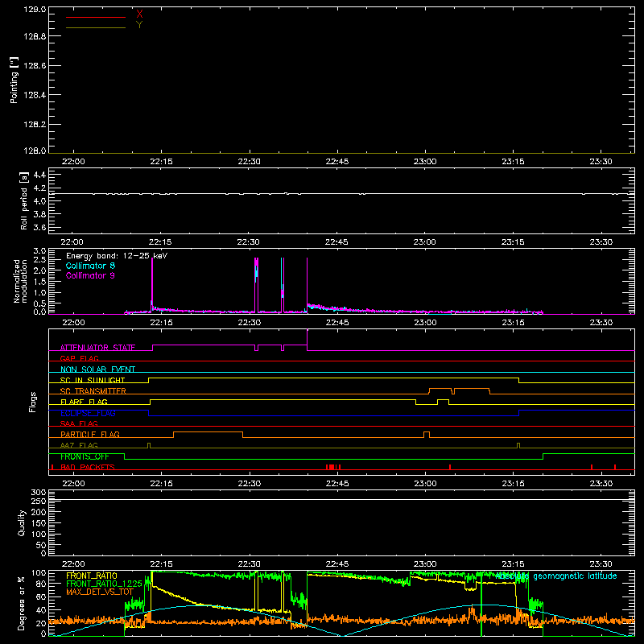Click the 3.6 roll period tick label

[x=39, y=227]
